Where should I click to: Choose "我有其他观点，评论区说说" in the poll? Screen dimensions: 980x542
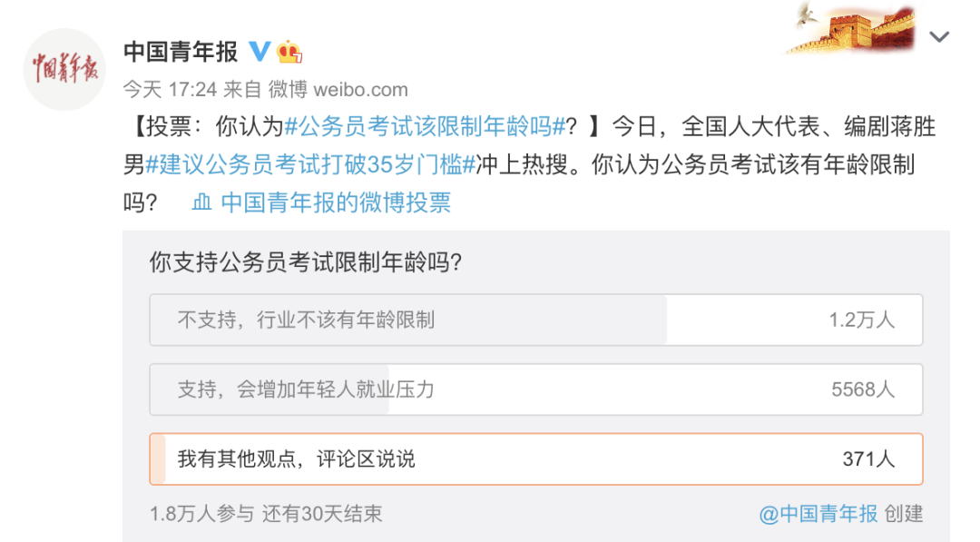[x=408, y=459]
